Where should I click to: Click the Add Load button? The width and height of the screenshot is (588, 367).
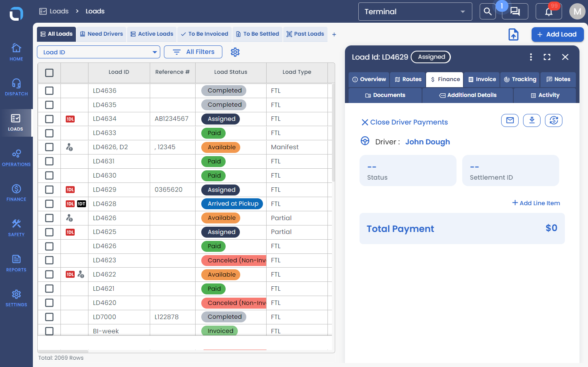[x=558, y=34]
